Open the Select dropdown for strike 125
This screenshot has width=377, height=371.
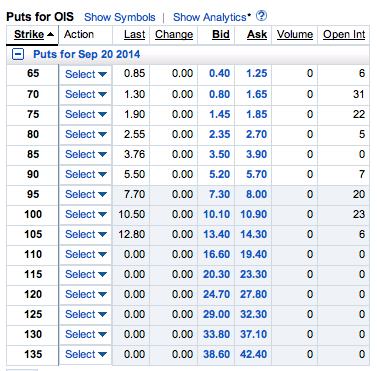click(86, 314)
